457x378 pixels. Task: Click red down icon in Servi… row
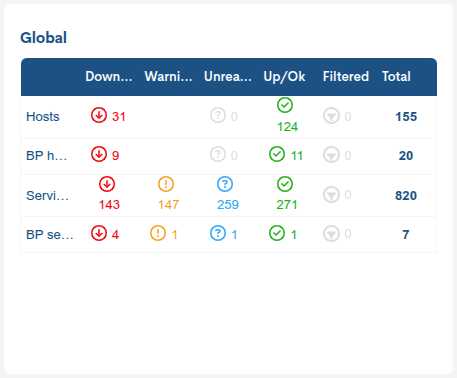click(107, 184)
